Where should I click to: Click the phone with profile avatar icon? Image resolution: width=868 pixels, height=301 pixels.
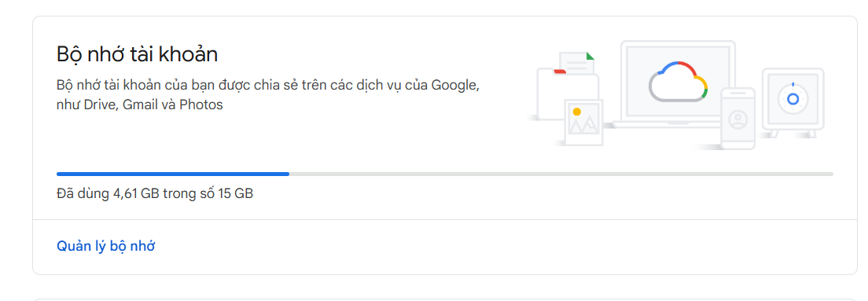(737, 119)
